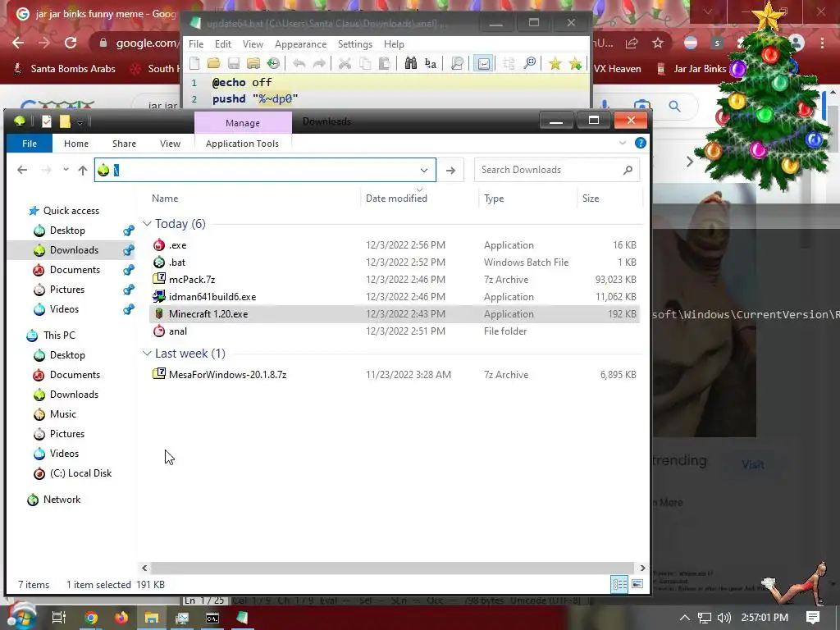This screenshot has height=630, width=840.
Task: Click Undo arrow in Notepad3 toolbar
Action: pyautogui.click(x=299, y=64)
